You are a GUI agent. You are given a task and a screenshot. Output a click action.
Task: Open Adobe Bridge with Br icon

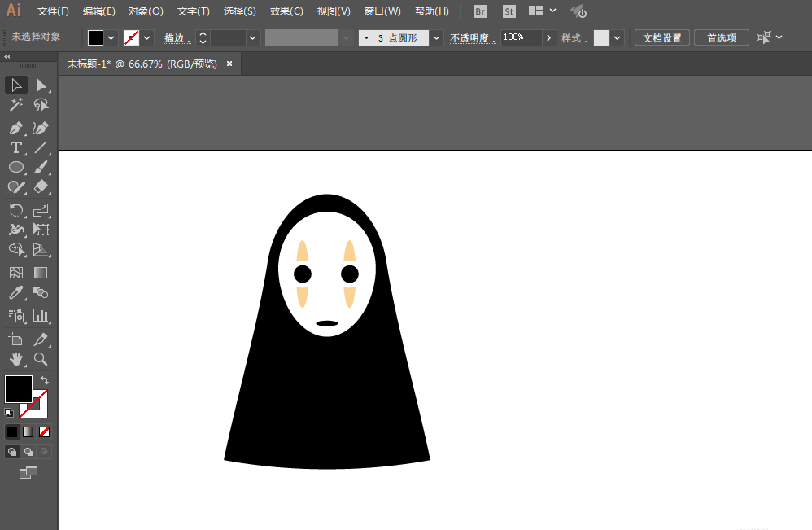(480, 11)
